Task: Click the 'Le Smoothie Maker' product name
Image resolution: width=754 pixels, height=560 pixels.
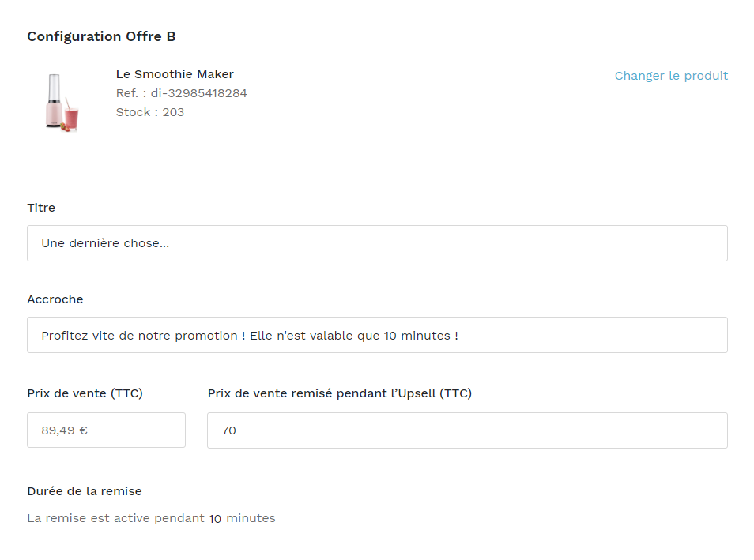Action: [175, 74]
